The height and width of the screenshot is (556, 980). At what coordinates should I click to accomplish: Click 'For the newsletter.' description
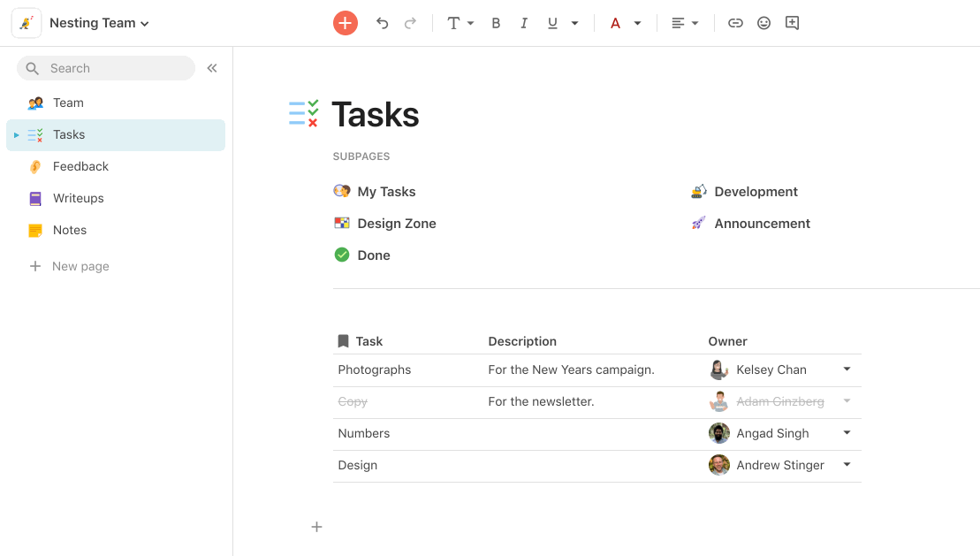coord(541,401)
